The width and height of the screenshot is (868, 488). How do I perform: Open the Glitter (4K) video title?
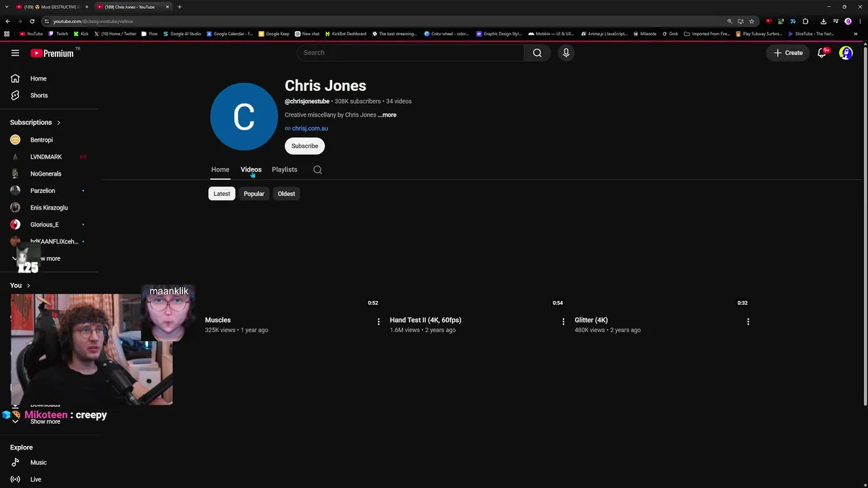(x=591, y=320)
